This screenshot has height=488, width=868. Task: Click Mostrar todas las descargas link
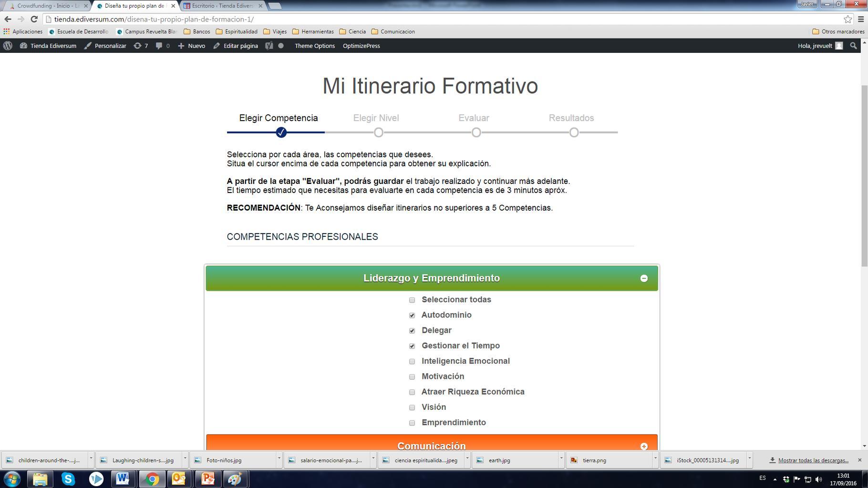[813, 460]
